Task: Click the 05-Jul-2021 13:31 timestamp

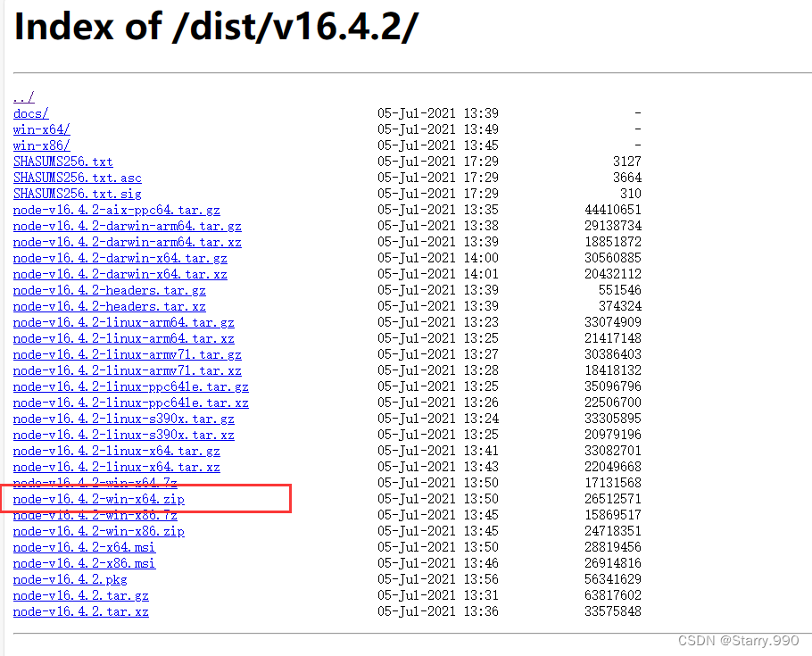Action: [438, 594]
